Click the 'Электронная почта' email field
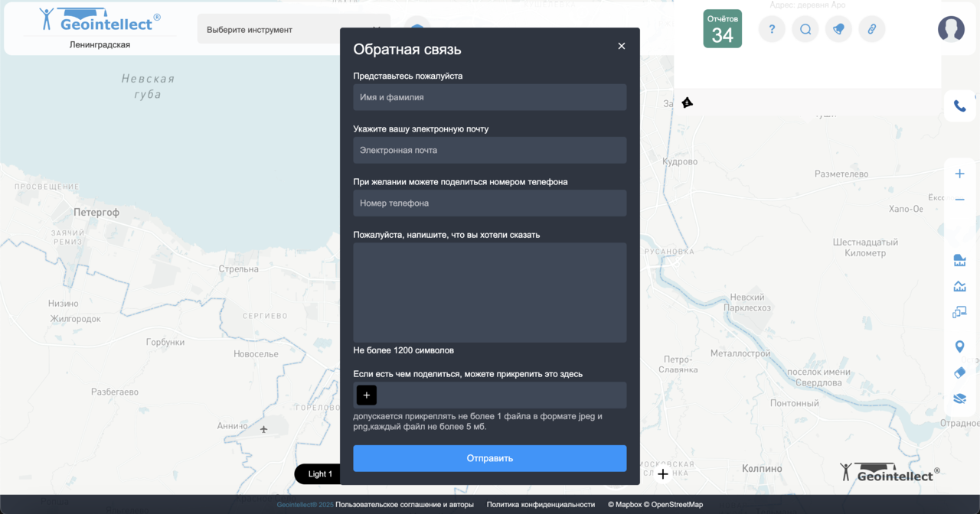The height and width of the screenshot is (514, 980). (x=489, y=151)
